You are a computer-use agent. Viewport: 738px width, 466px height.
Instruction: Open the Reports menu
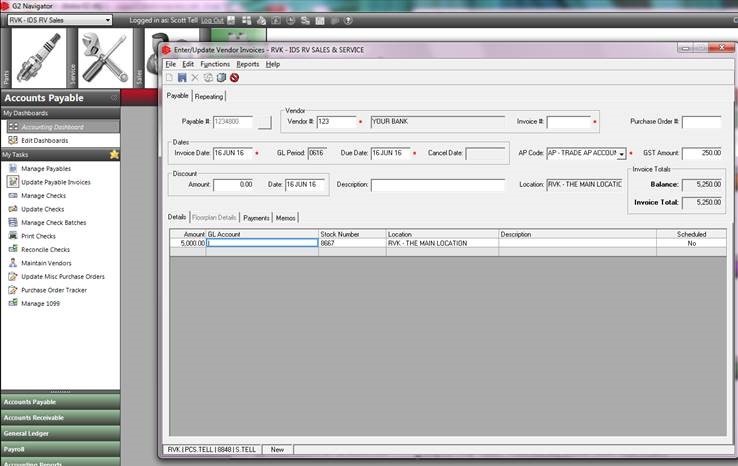[x=248, y=64]
